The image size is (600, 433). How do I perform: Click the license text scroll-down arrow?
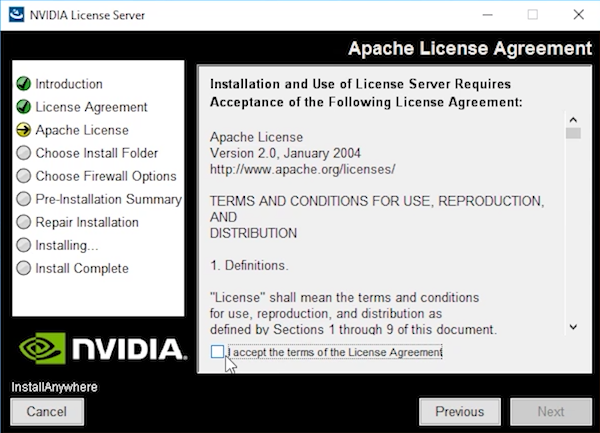point(573,327)
